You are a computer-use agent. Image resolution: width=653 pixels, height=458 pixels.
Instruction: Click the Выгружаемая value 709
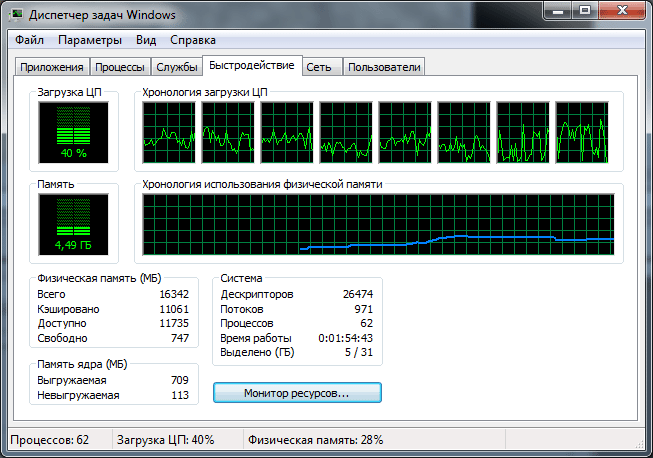[180, 380]
